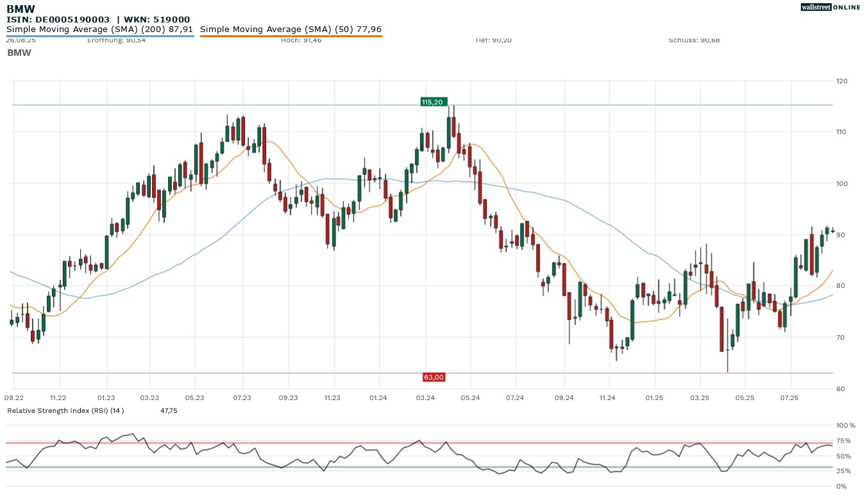The width and height of the screenshot is (865, 504).
Task: Click the 0% RSI axis label
Action: point(841,486)
